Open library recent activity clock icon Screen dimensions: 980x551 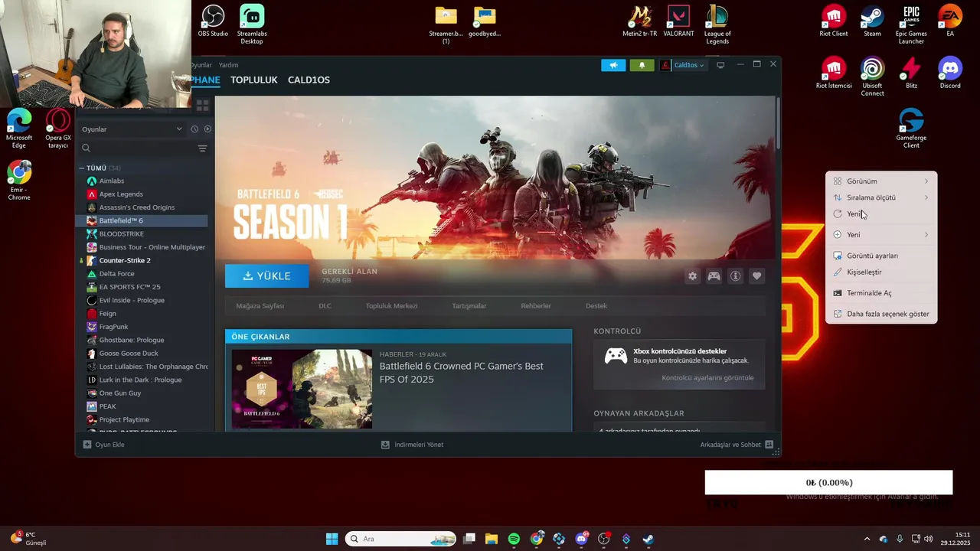(194, 129)
